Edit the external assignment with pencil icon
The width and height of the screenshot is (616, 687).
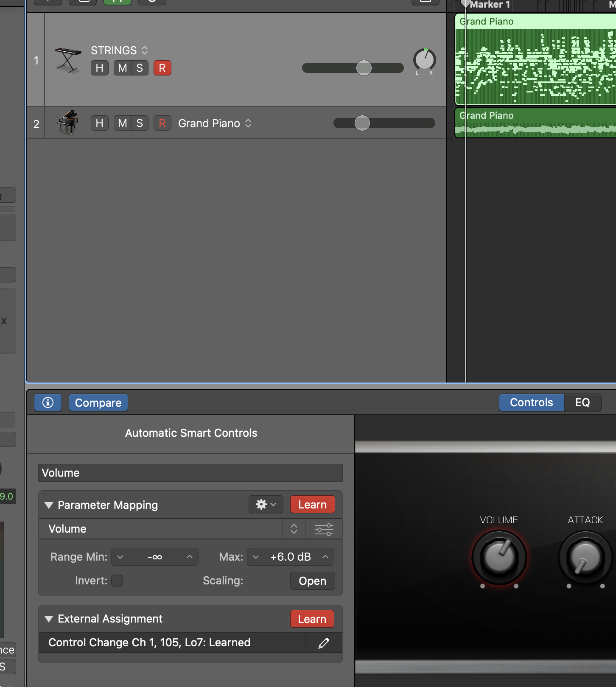point(324,643)
